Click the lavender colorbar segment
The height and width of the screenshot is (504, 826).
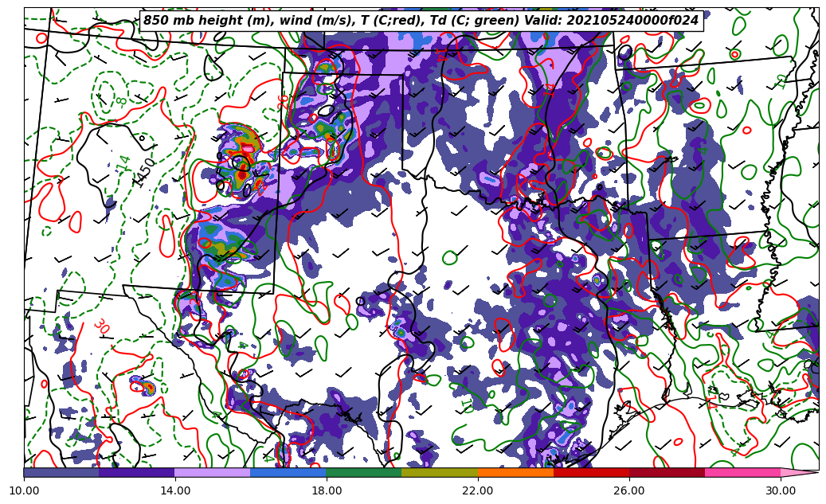click(x=212, y=472)
